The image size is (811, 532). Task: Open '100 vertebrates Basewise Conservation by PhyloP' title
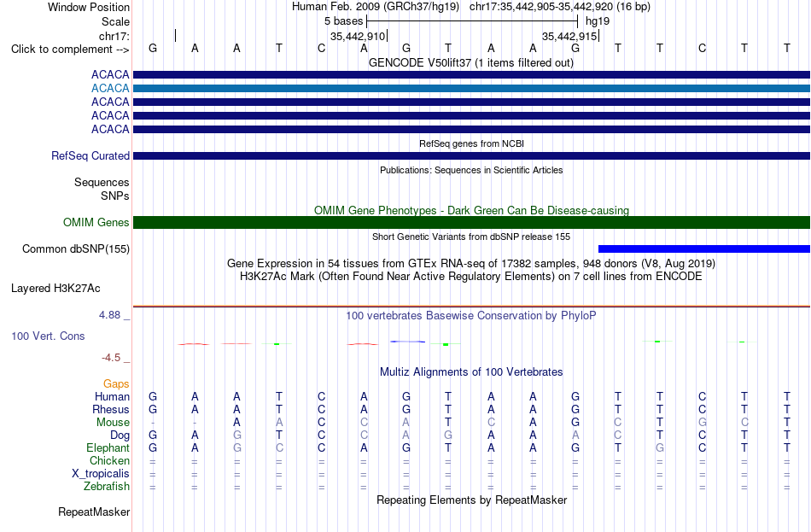click(471, 316)
